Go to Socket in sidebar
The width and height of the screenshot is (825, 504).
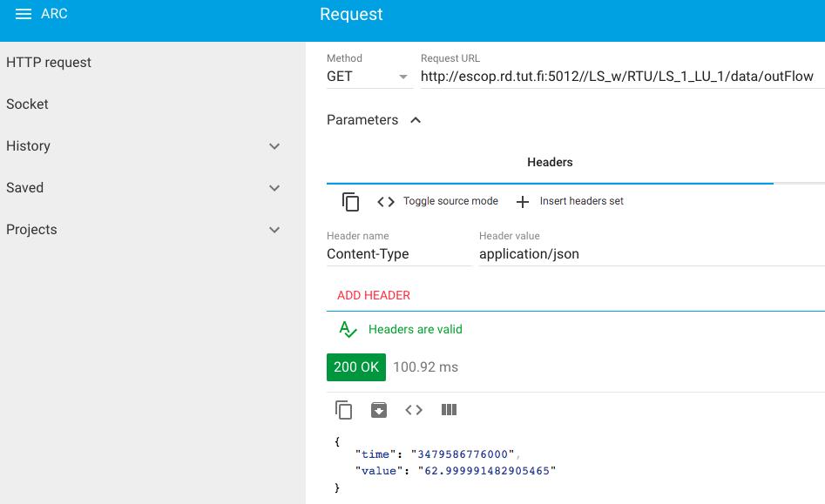pos(28,104)
